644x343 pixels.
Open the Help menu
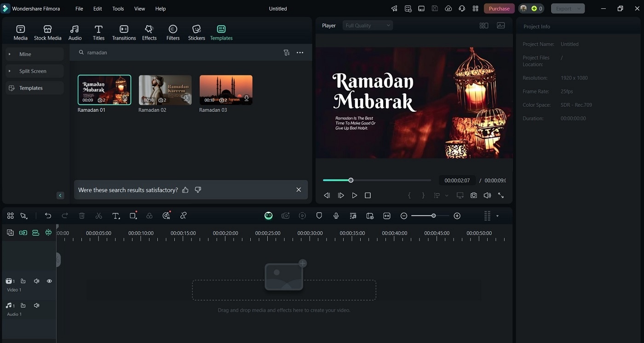tap(160, 9)
